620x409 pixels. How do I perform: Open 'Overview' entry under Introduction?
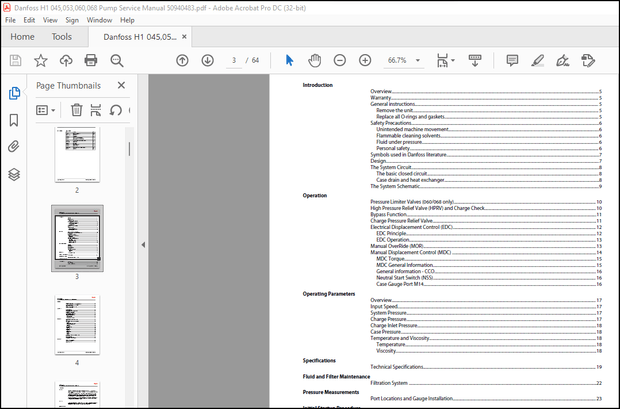click(x=486, y=91)
